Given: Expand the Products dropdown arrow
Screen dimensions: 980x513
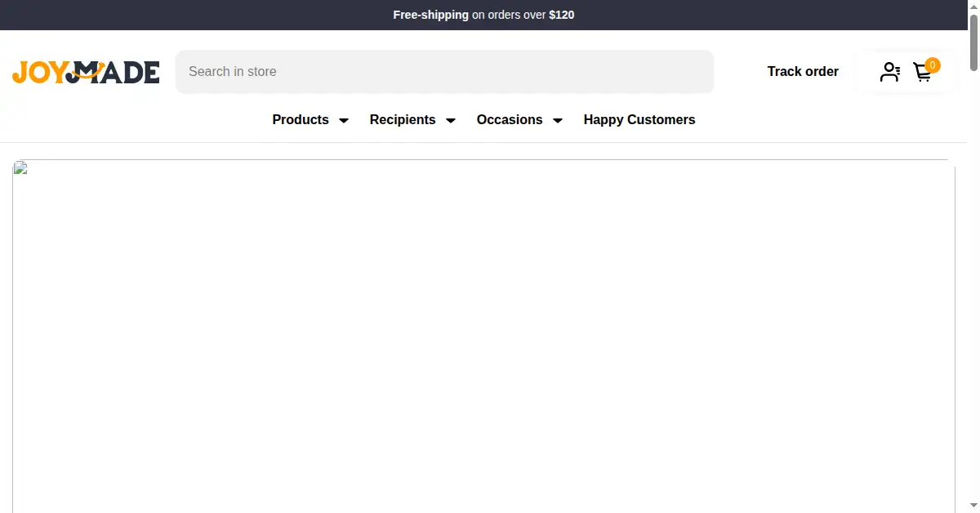Looking at the screenshot, I should 344,120.
